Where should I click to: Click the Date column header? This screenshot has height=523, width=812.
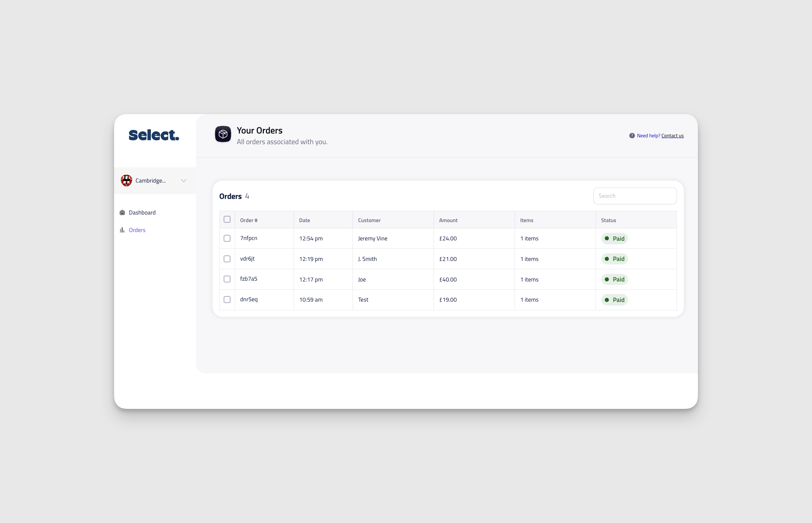[x=304, y=220]
